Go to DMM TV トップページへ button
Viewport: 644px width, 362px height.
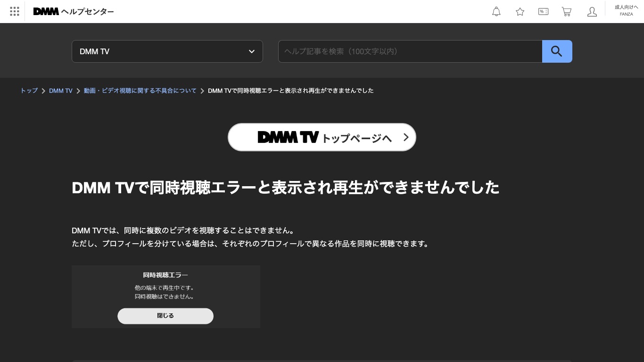(322, 137)
